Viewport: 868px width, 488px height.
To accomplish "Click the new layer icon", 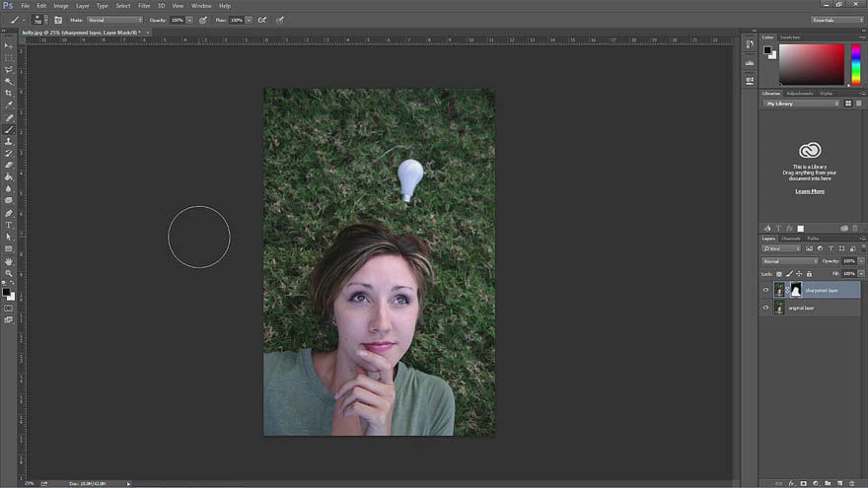I will click(x=839, y=483).
